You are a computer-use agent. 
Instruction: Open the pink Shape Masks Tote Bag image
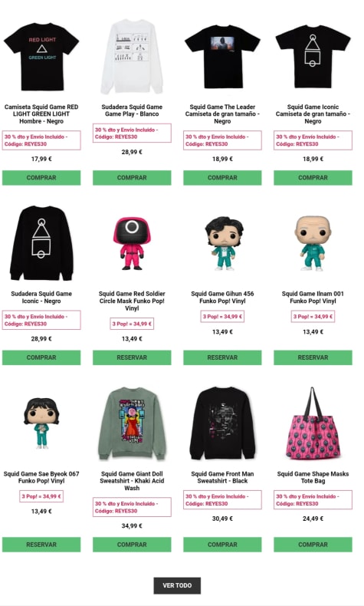pos(313,423)
